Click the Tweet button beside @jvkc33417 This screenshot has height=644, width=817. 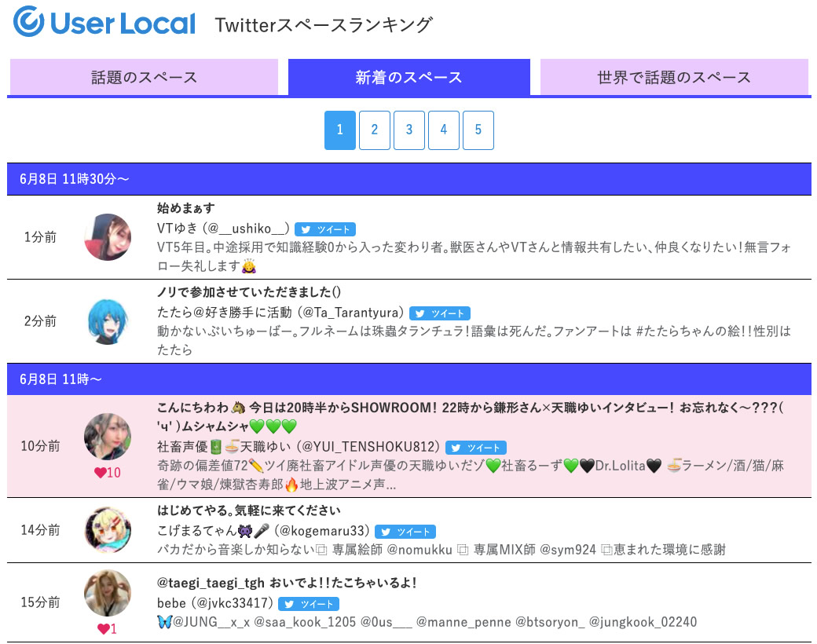(x=309, y=604)
